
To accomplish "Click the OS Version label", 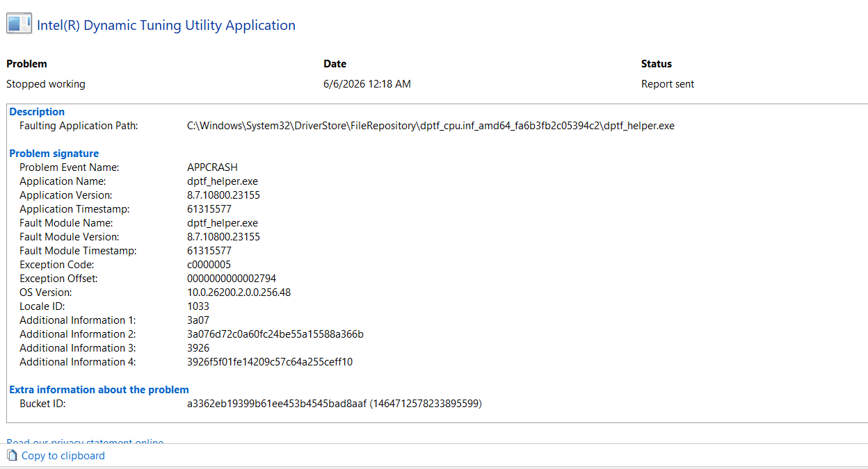I will coord(45,293).
